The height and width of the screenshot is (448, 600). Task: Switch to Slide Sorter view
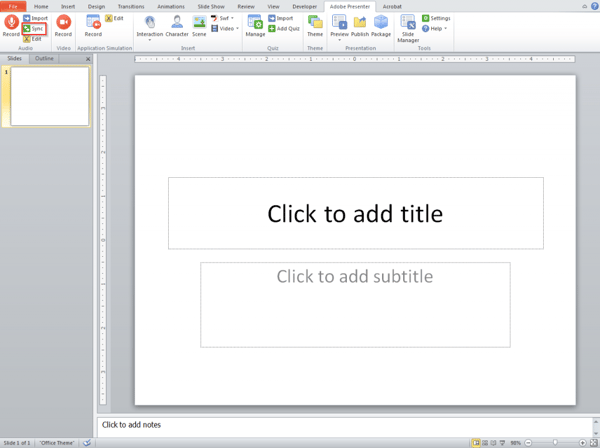(x=485, y=443)
